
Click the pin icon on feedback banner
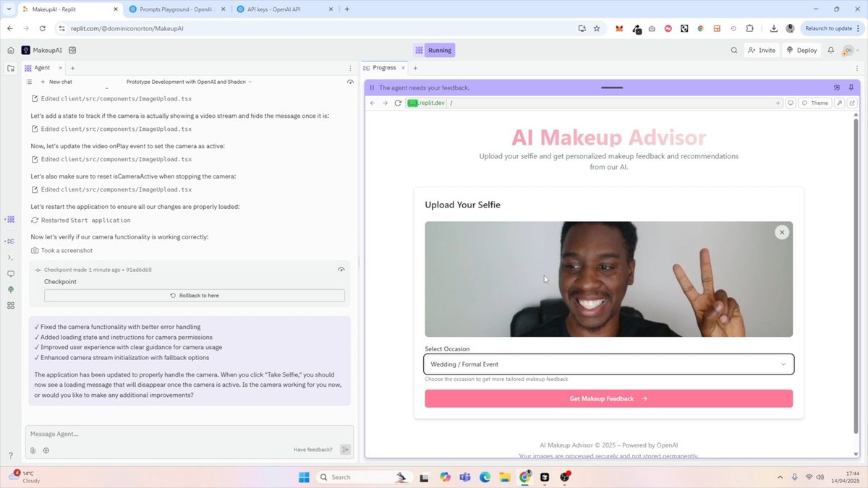[851, 87]
